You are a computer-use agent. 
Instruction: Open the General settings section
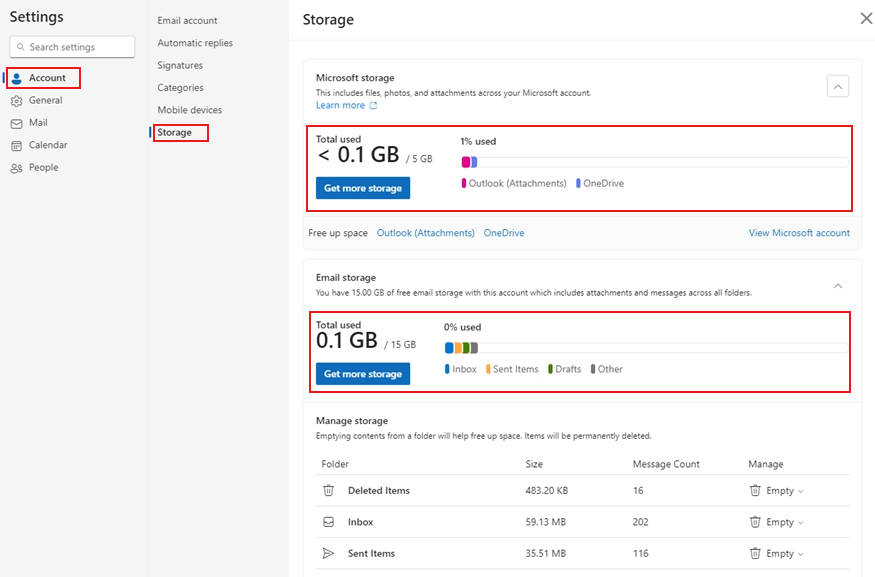tap(37, 100)
